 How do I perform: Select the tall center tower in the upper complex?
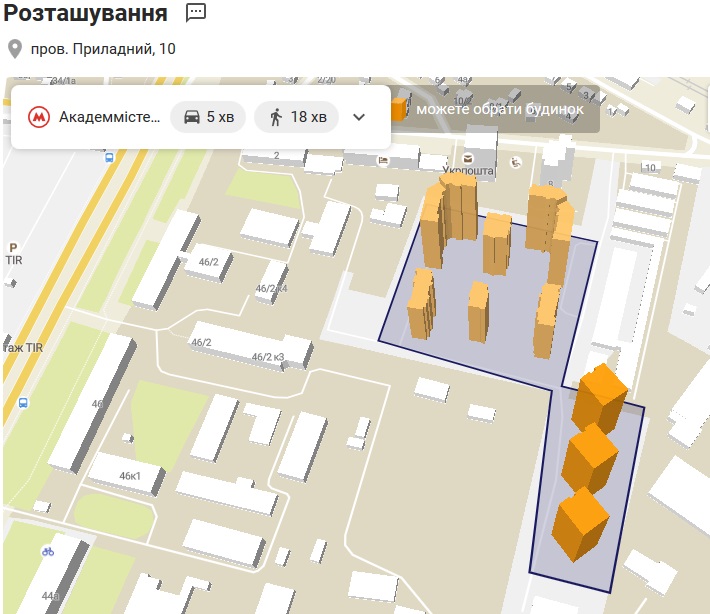[496, 243]
